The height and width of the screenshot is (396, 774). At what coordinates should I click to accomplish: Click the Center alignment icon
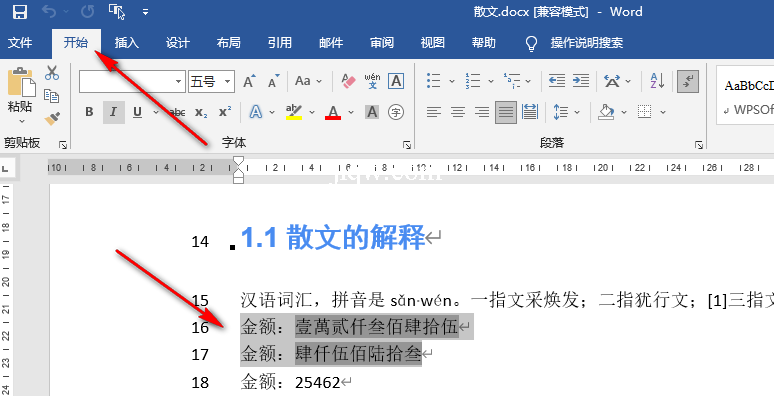[458, 112]
